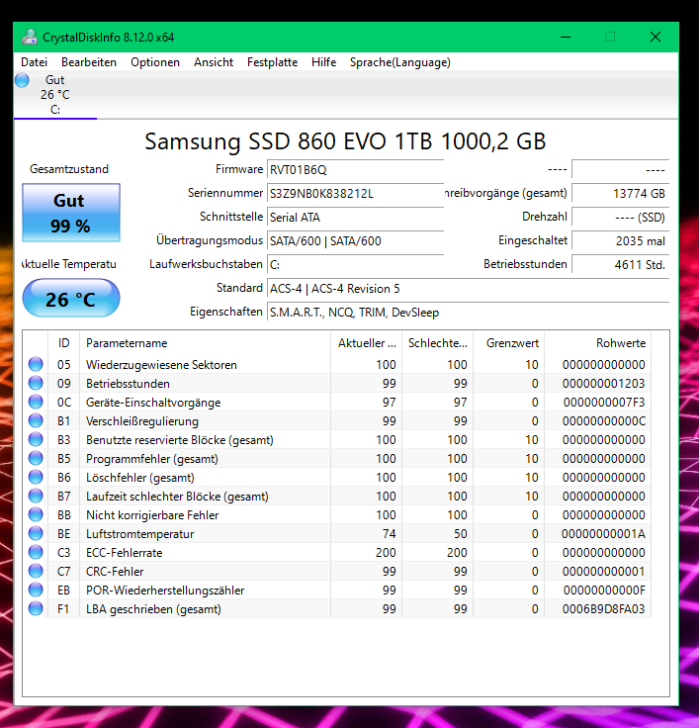Select the Verschleißregulierung parameter name
700x728 pixels.
(142, 421)
